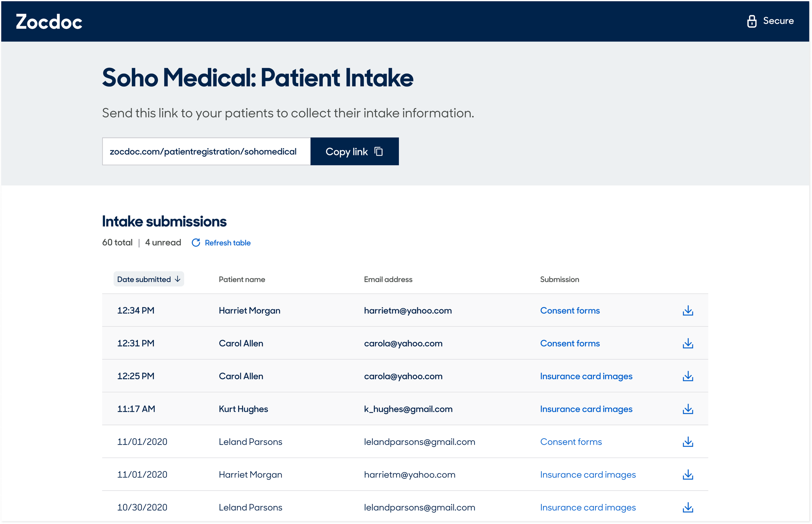Download Kurt Hughes' insurance card images

[x=688, y=409]
